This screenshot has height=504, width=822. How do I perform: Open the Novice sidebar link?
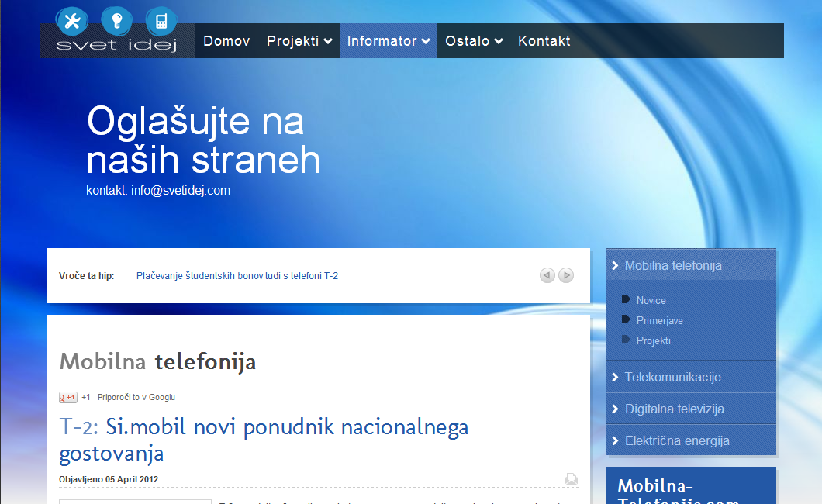651,300
